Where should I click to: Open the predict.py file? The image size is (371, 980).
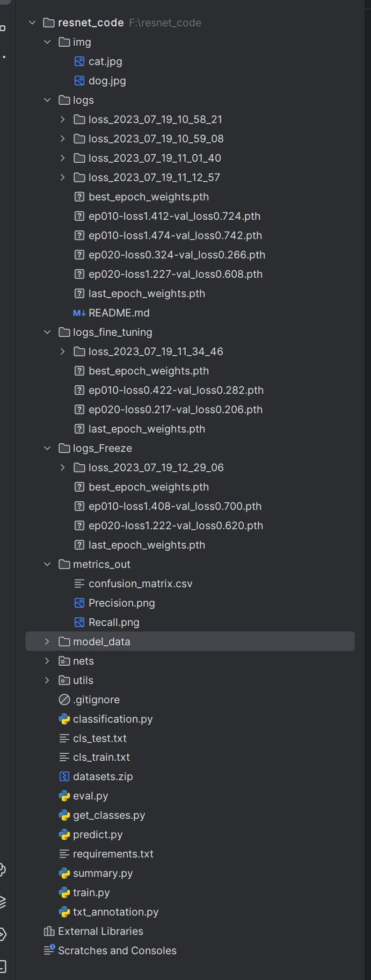pos(98,834)
